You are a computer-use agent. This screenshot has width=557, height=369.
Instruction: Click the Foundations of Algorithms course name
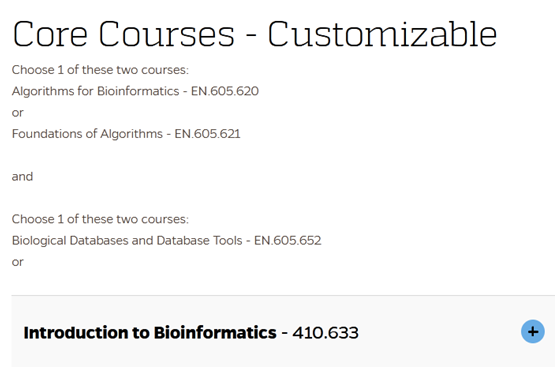tap(87, 134)
